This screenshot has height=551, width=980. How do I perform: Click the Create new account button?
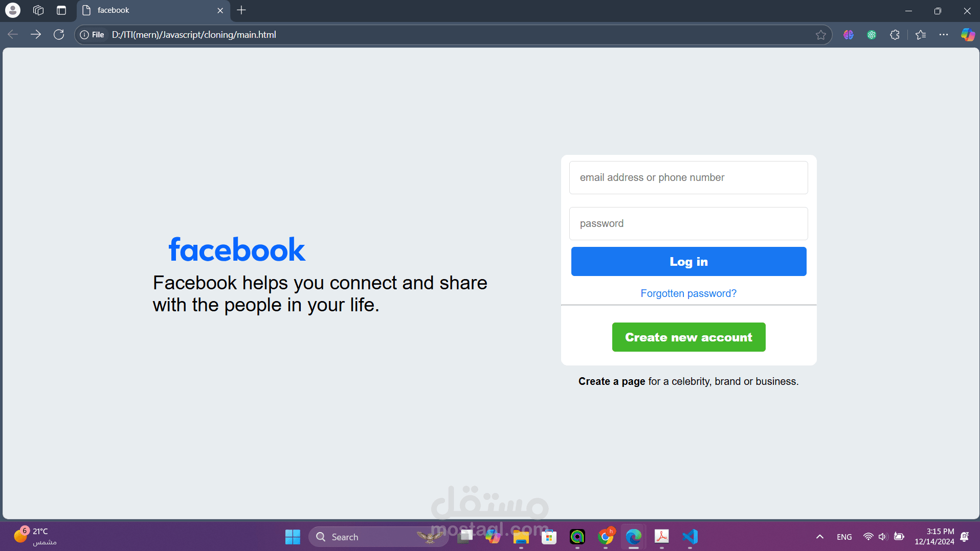tap(688, 337)
